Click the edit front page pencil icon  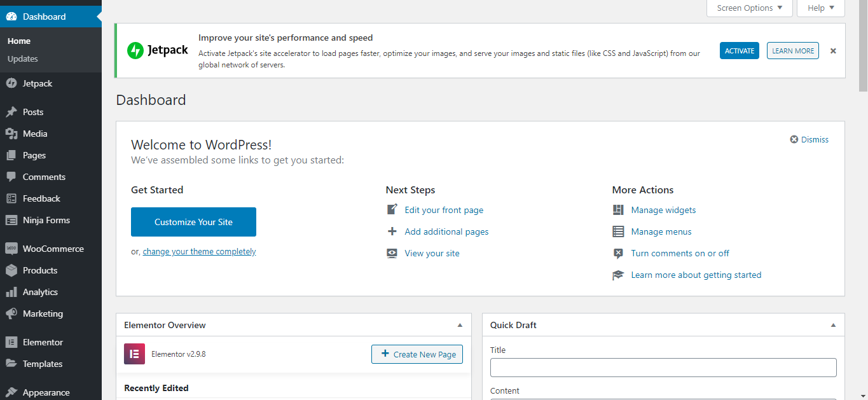pos(392,210)
